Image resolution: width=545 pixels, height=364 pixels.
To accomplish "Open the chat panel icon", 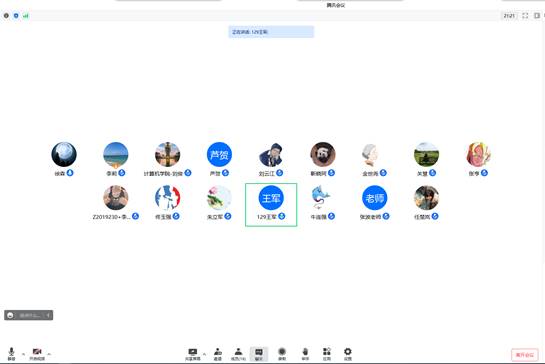I will click(259, 354).
